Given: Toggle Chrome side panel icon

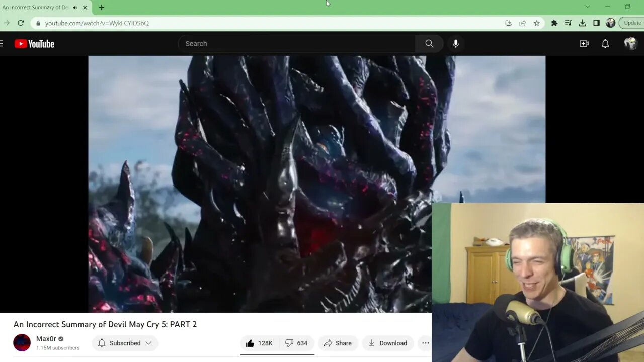Looking at the screenshot, I should [x=596, y=23].
